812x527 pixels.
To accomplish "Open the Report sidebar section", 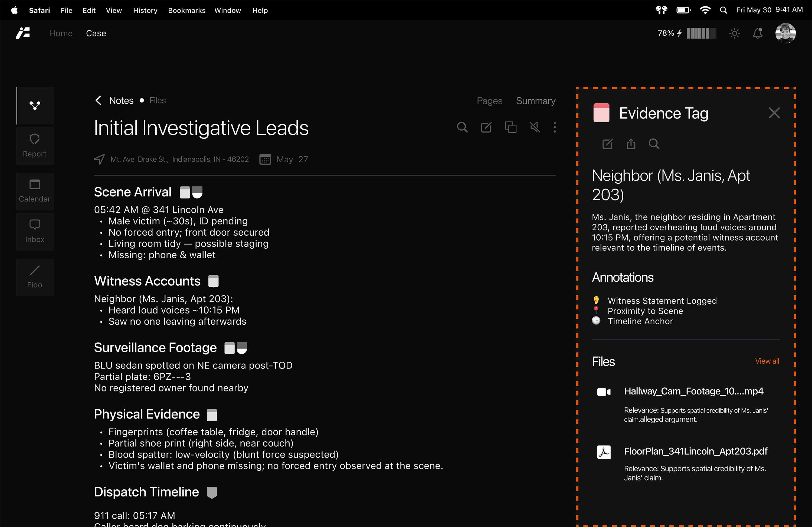I will pyautogui.click(x=35, y=146).
